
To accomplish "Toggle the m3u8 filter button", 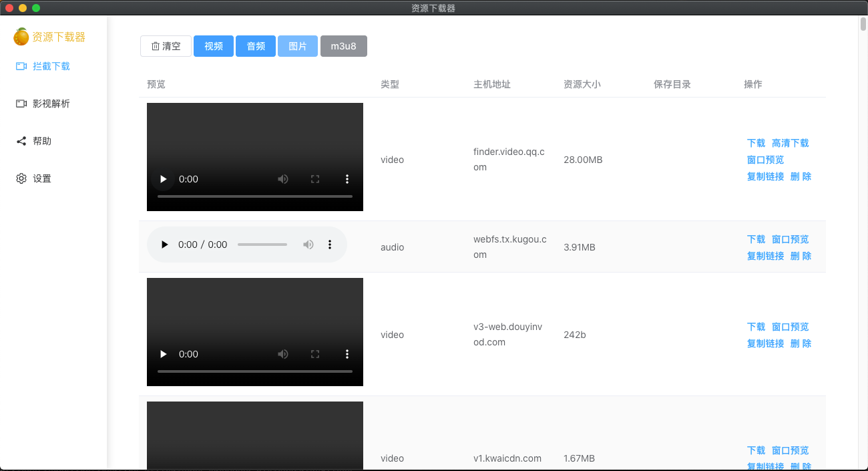I will 344,46.
